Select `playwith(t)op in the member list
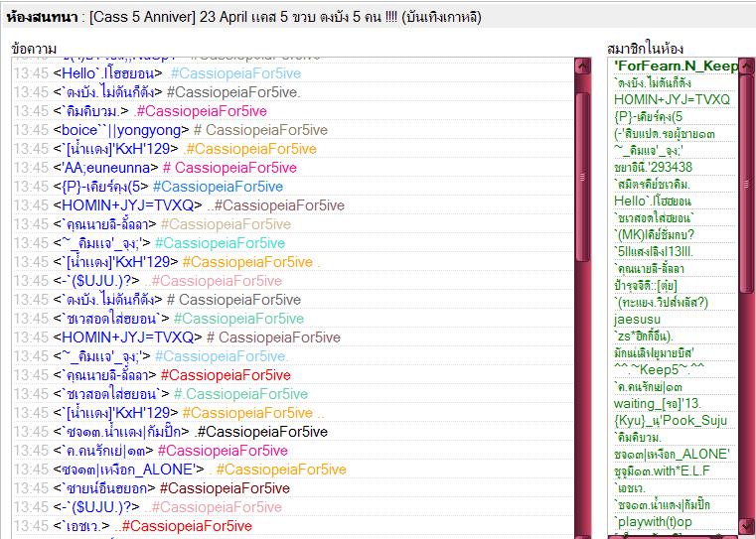 pos(653,522)
